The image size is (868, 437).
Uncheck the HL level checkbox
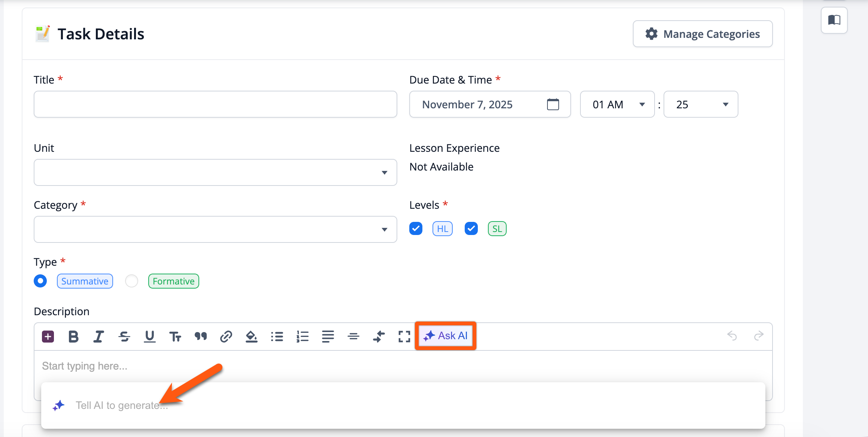click(416, 229)
